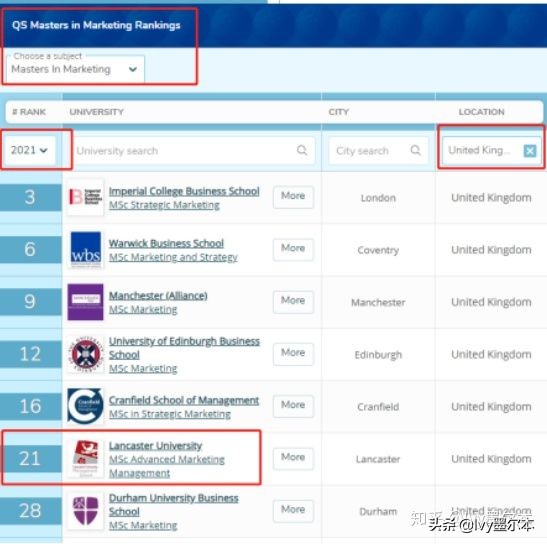
Task: Open MSc in Strategic Marketing link
Action: (170, 414)
